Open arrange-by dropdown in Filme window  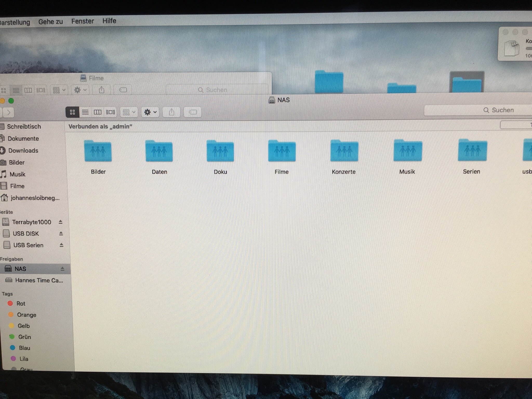pyautogui.click(x=59, y=90)
